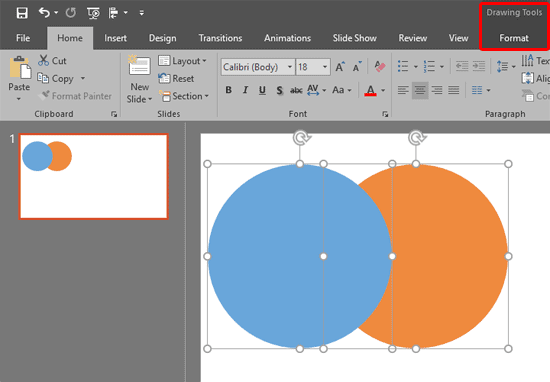
Task: Click the New Slide icon
Action: pos(139,66)
